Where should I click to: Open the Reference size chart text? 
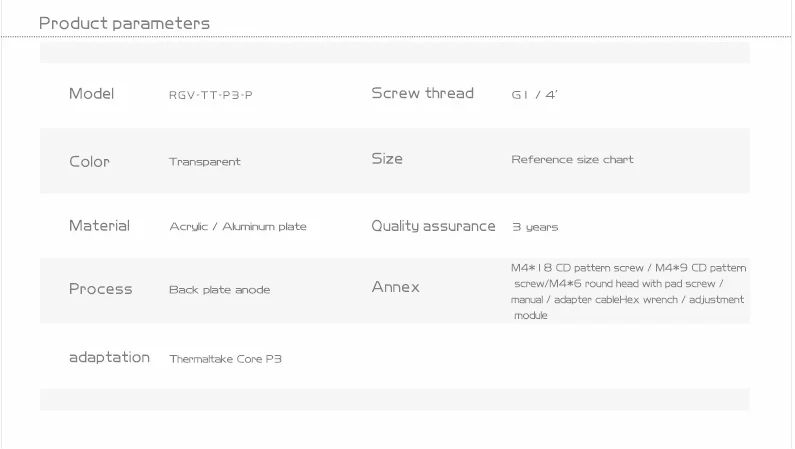coord(572,159)
